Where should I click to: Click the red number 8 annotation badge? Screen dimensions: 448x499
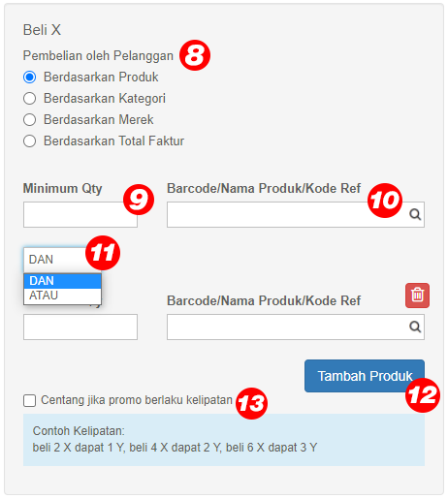pos(195,55)
